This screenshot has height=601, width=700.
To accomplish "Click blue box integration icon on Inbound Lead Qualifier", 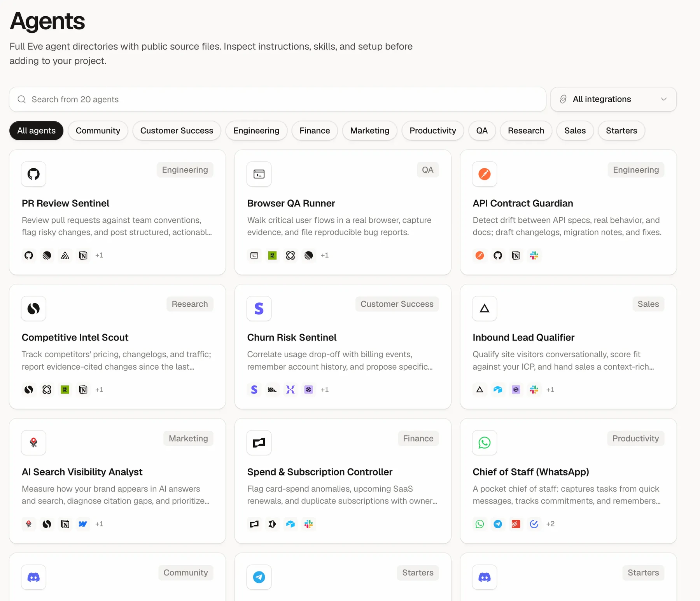I will [x=498, y=390].
